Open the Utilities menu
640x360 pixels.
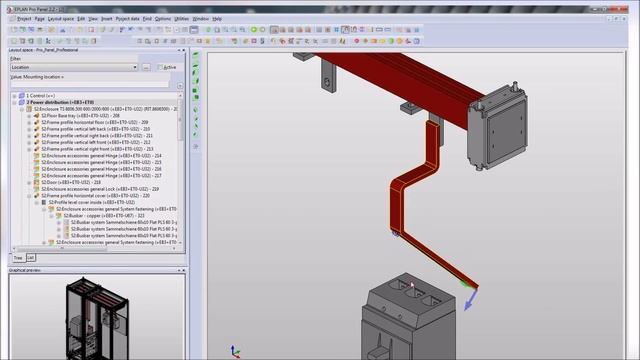click(182, 19)
